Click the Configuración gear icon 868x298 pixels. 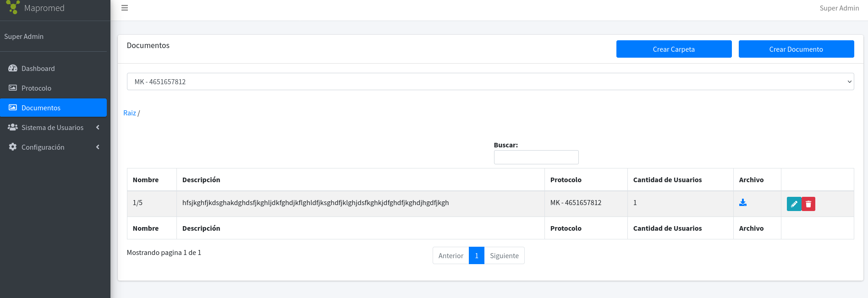[x=13, y=147]
